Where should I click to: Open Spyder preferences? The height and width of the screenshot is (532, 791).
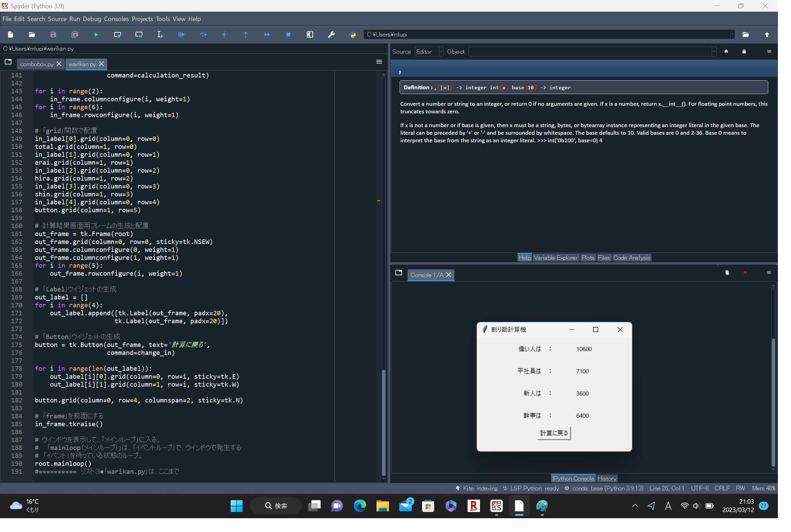(x=331, y=34)
